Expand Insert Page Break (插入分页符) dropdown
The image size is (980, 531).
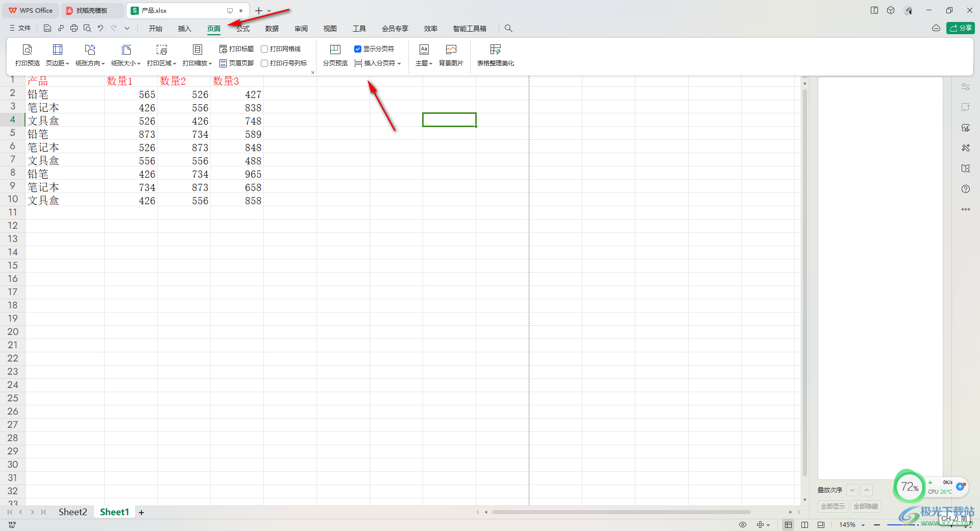coord(399,64)
